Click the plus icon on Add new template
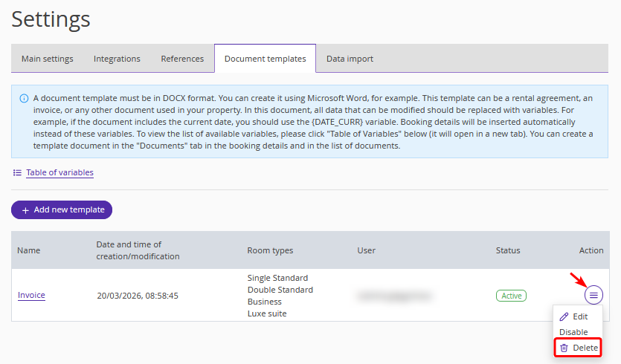The height and width of the screenshot is (364, 621). 25,210
